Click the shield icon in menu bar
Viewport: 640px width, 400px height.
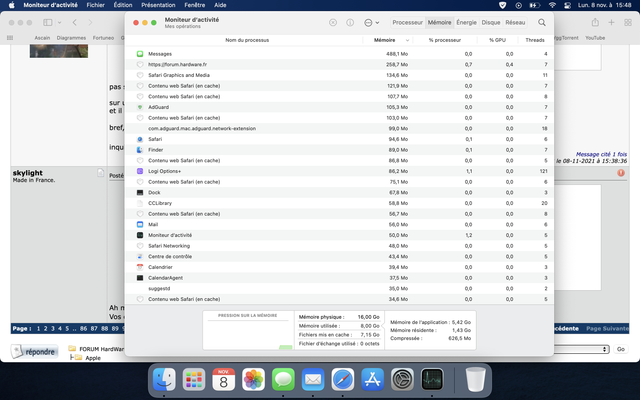pos(502,5)
